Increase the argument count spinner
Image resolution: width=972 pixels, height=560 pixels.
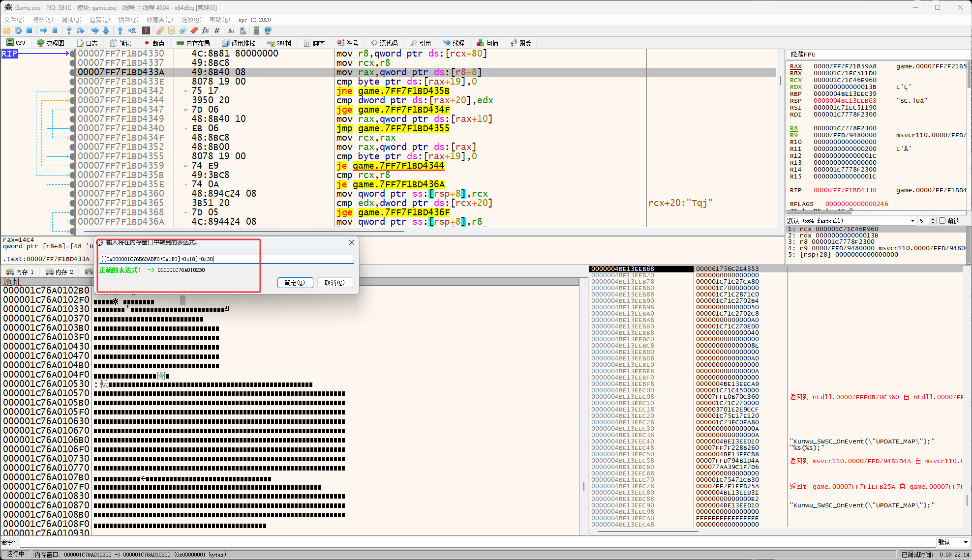(x=933, y=219)
